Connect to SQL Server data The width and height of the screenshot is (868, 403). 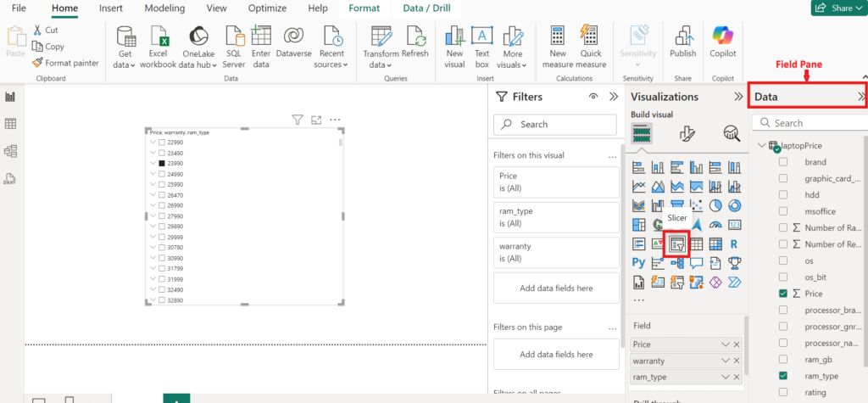[233, 48]
